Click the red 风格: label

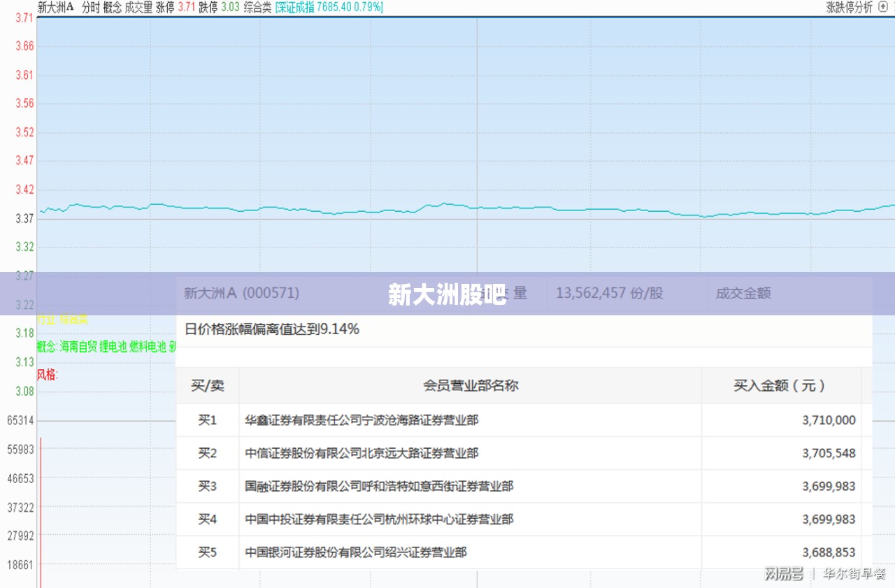click(x=48, y=375)
